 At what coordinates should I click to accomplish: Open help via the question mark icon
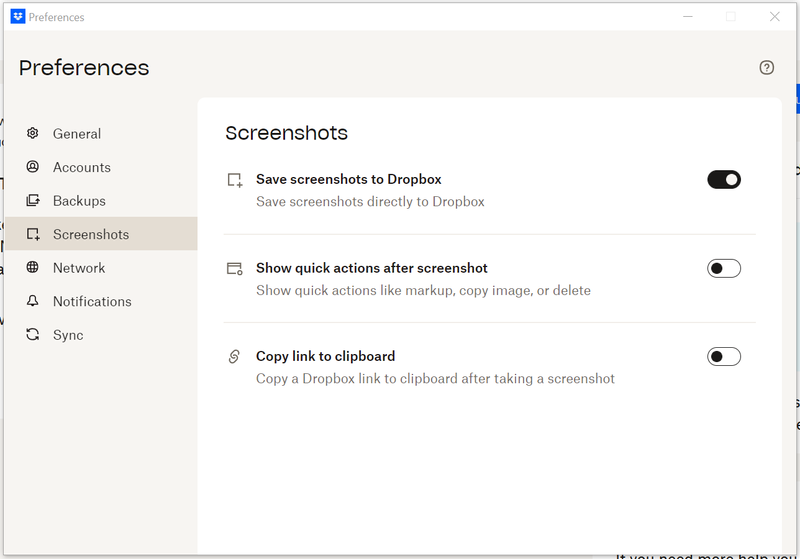(767, 68)
